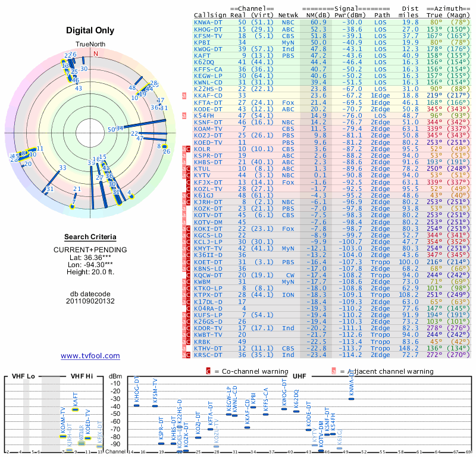Click the KAFT bar in VHF Hi chart

pyautogui.click(x=75, y=409)
